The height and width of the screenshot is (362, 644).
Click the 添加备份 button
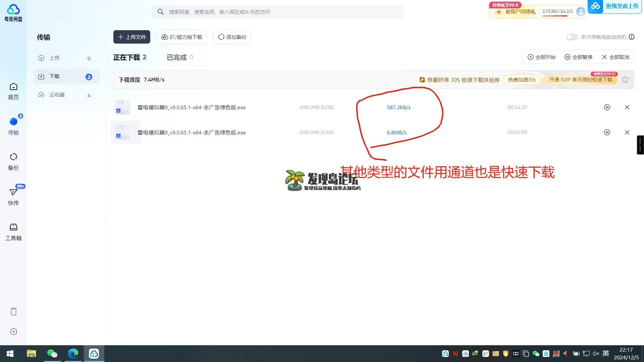click(x=232, y=37)
